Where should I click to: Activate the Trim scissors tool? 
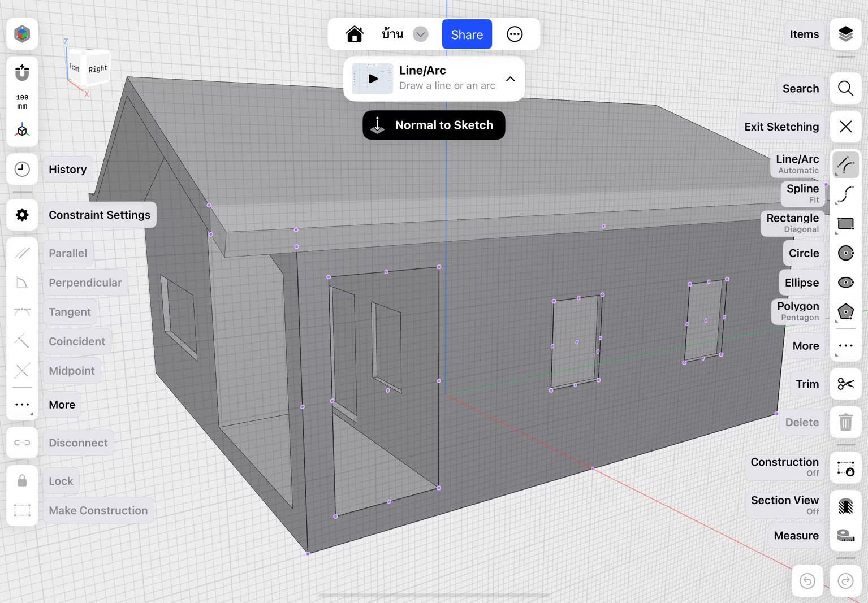(845, 384)
